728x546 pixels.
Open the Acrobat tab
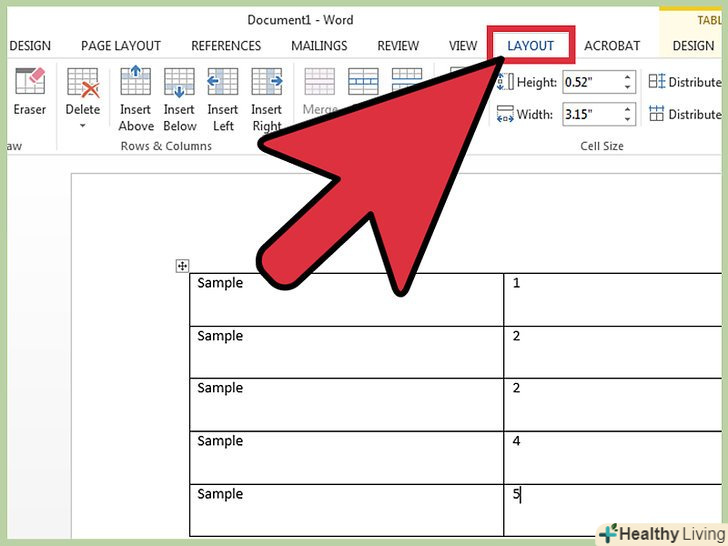pyautogui.click(x=612, y=46)
